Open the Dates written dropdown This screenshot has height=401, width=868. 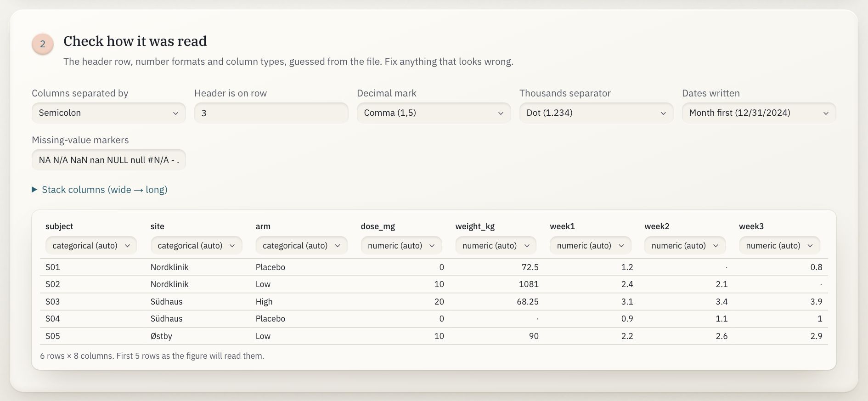(x=759, y=113)
